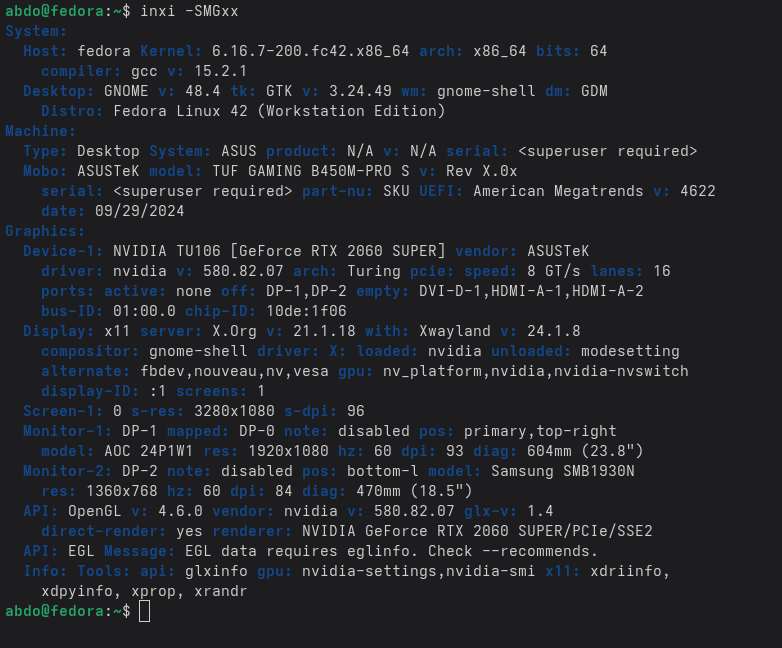782x648 pixels.
Task: Click "American Megatrends" UEFI vendor
Action: tap(559, 191)
